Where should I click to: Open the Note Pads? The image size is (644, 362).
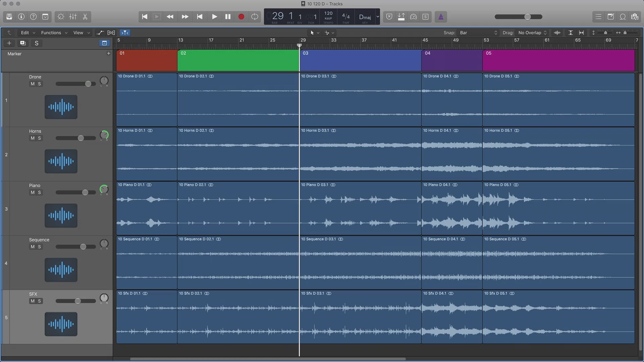pos(610,17)
